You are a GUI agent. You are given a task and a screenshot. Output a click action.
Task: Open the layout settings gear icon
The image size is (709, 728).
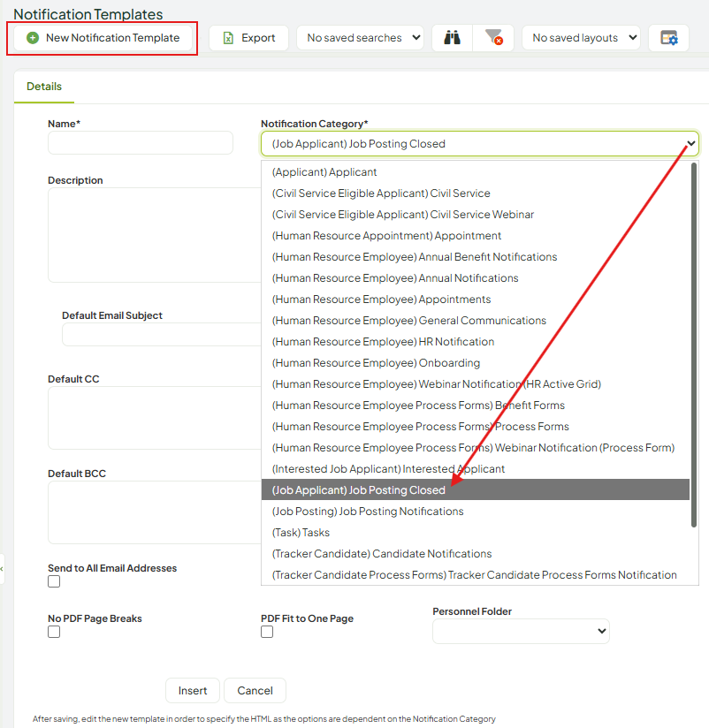click(668, 38)
